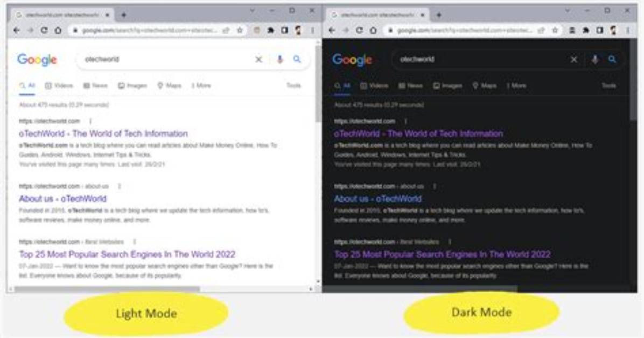The image size is (644, 338).
Task: Open oTechWorld - The World of Tech Information, light mode
Action: (x=103, y=133)
